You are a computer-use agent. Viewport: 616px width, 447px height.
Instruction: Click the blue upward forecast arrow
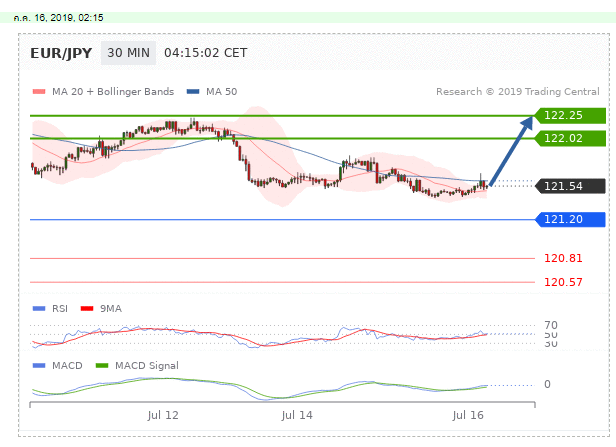pyautogui.click(x=511, y=150)
